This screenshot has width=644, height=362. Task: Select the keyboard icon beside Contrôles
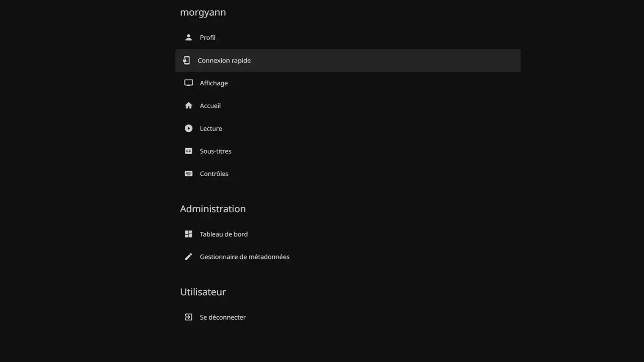(189, 174)
